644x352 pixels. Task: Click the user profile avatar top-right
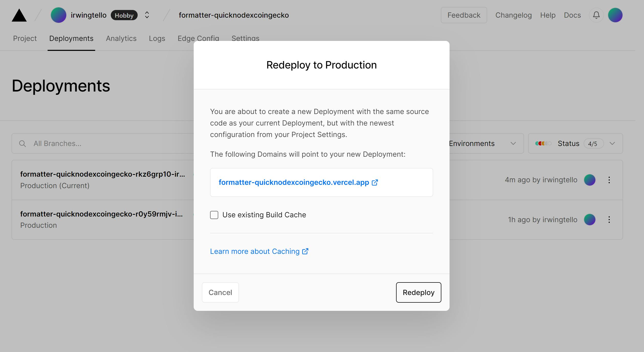tap(615, 15)
